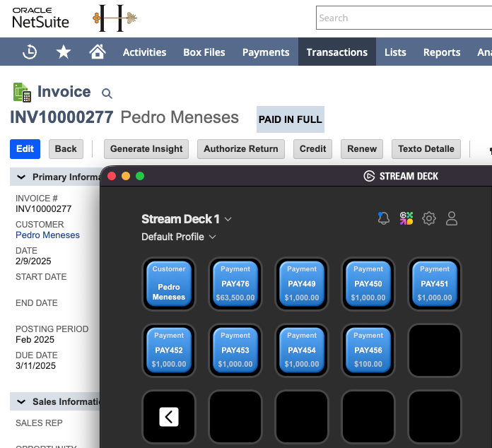The image size is (492, 448).
Task: Click the SALES REP field label
Action: pyautogui.click(x=39, y=423)
